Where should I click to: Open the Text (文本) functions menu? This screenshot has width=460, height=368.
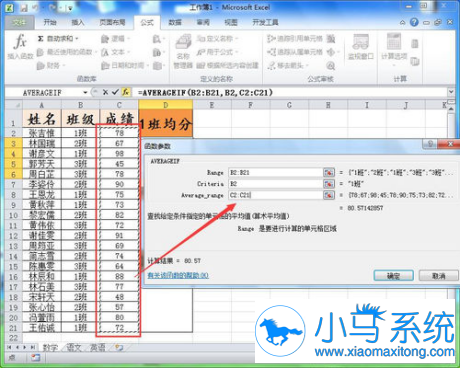tap(115, 52)
